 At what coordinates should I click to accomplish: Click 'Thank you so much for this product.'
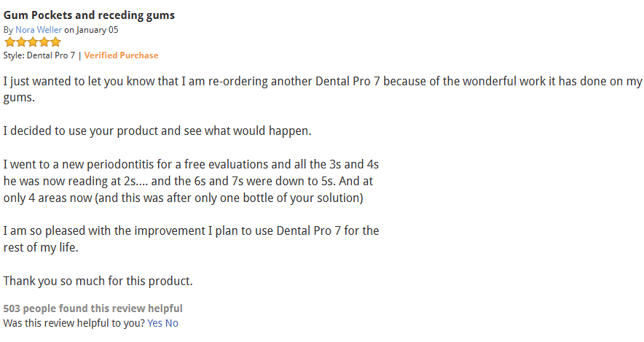pyautogui.click(x=98, y=281)
